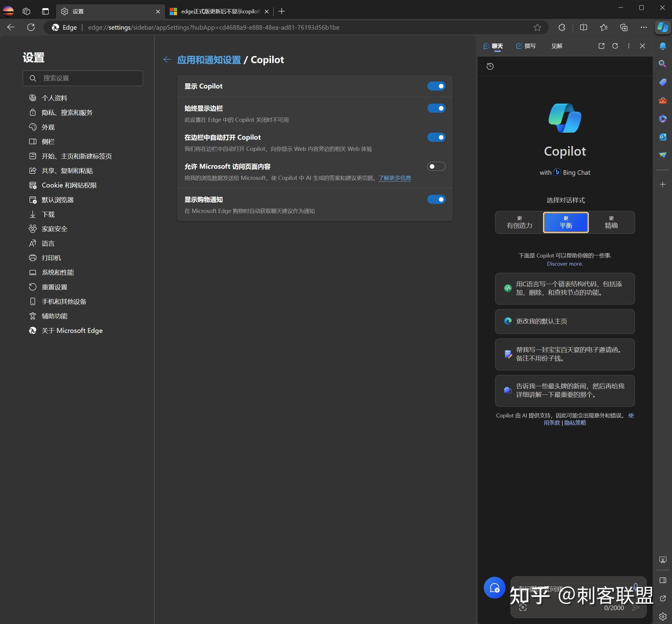This screenshot has width=672, height=624.
Task: Turn off 显示购物通知 toggle
Action: click(436, 200)
